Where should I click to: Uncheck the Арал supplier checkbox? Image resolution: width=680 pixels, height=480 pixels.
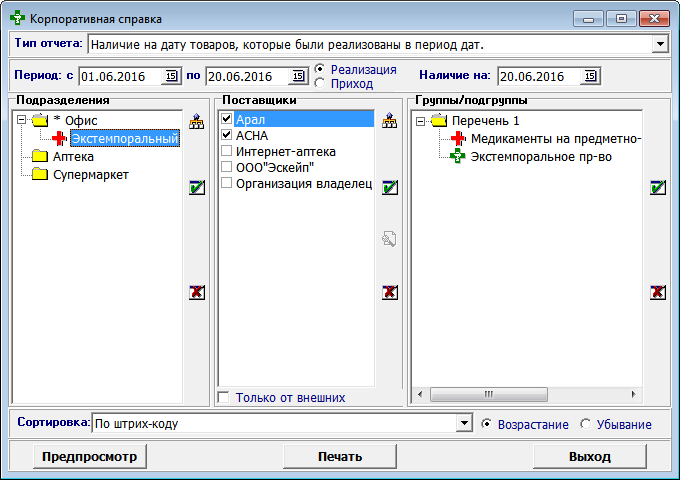[226, 118]
